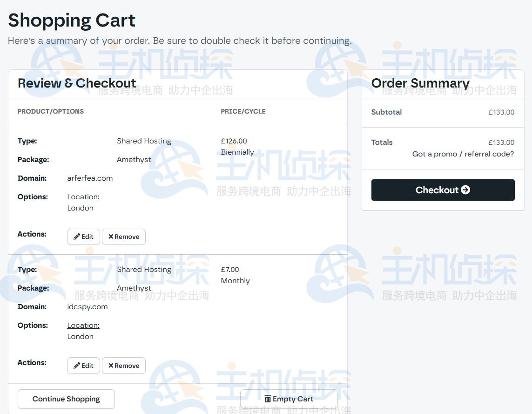Click the Totals amount in Order Summary

click(x=501, y=143)
